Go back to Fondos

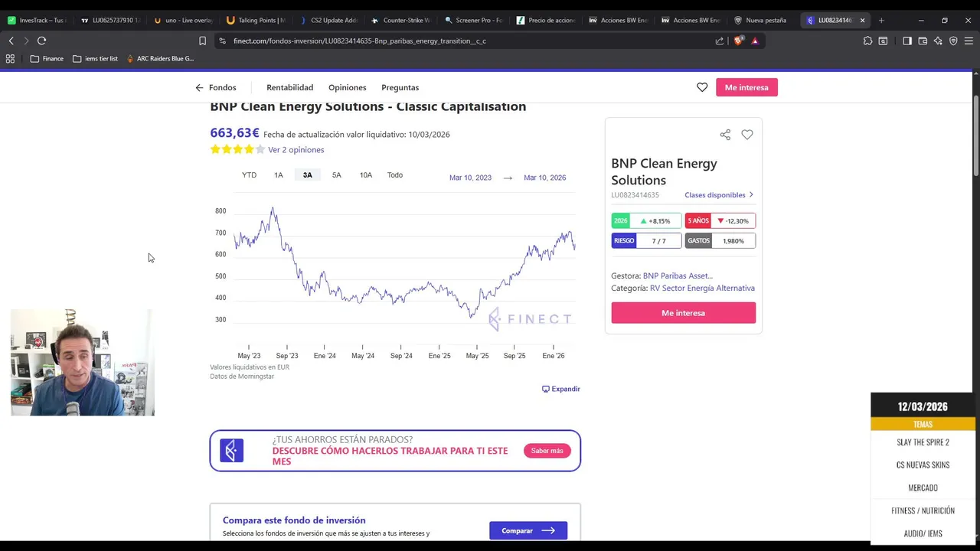click(216, 87)
